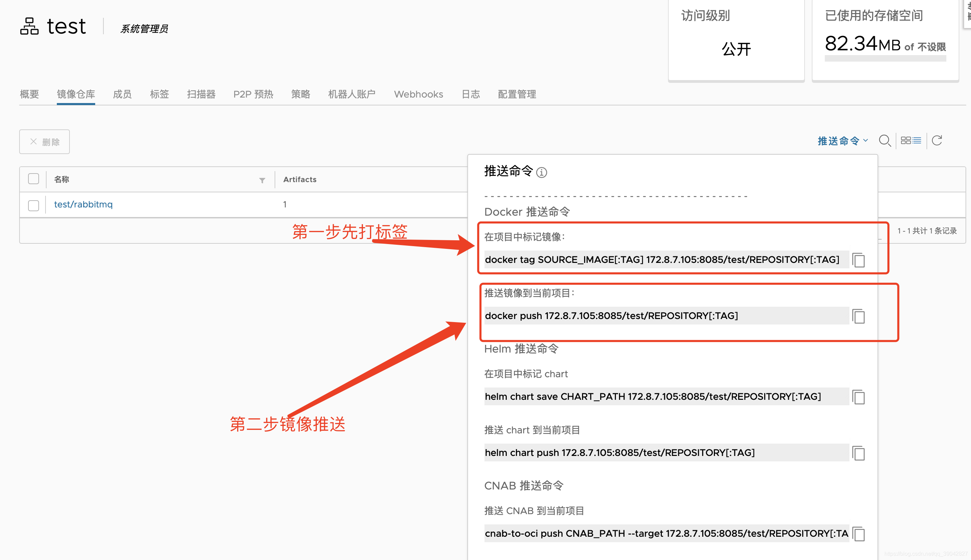971x560 pixels.
Task: Click the 推送 CNAB 到当前项目 label
Action: pyautogui.click(x=534, y=511)
